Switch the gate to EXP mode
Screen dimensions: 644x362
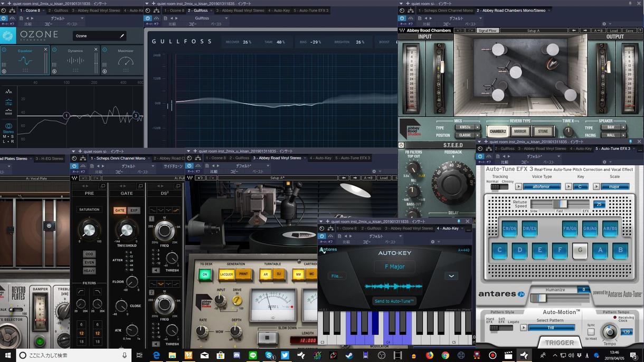[134, 210]
